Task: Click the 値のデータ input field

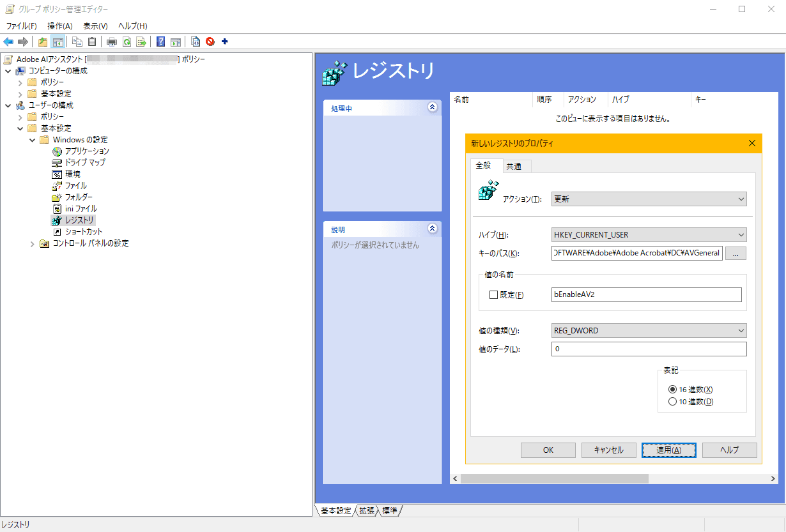Action: pos(649,349)
